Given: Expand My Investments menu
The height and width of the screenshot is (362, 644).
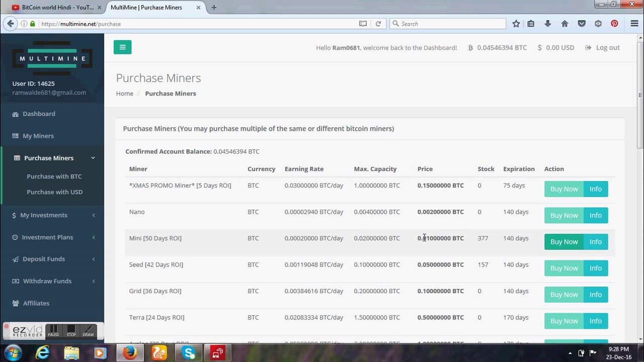Looking at the screenshot, I should tap(52, 215).
